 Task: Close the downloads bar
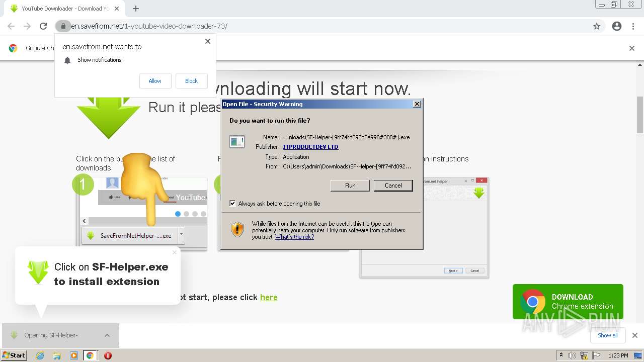click(635, 335)
